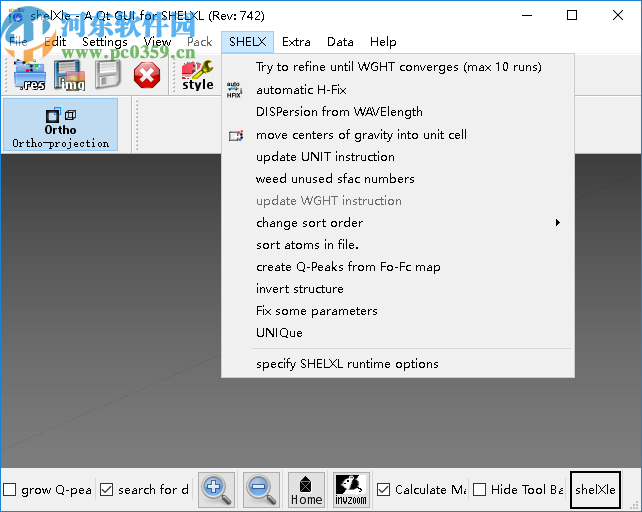642x512 pixels.
Task: Expand the change sort order submenu
Action: pos(398,223)
